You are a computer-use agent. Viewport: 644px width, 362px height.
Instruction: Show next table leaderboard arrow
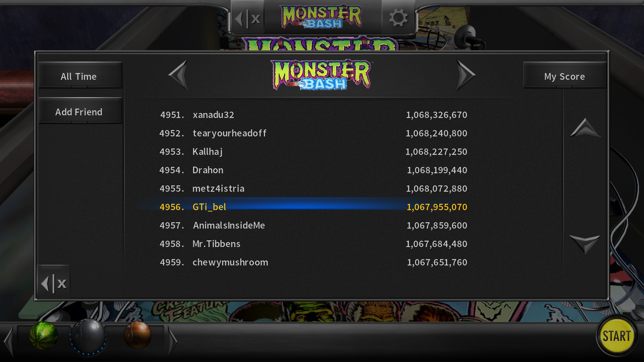pos(466,75)
